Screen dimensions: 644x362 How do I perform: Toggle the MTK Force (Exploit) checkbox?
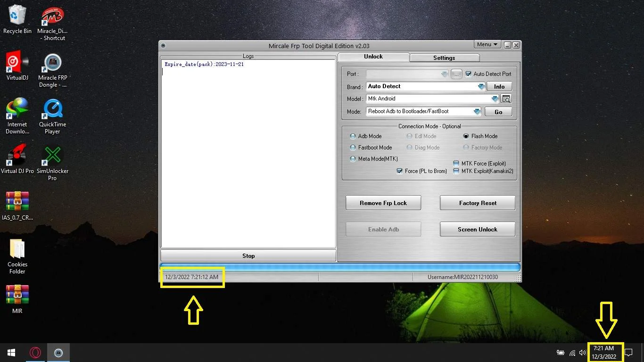click(456, 164)
